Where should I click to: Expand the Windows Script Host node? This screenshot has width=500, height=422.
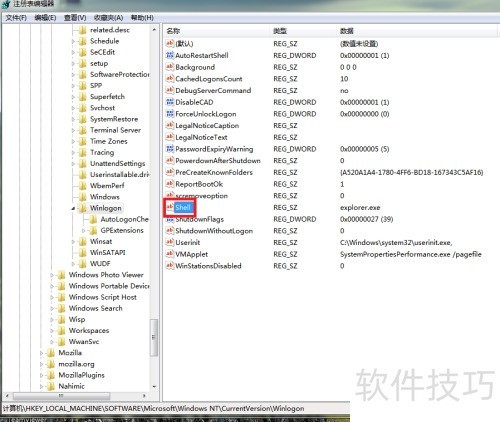[x=52, y=297]
